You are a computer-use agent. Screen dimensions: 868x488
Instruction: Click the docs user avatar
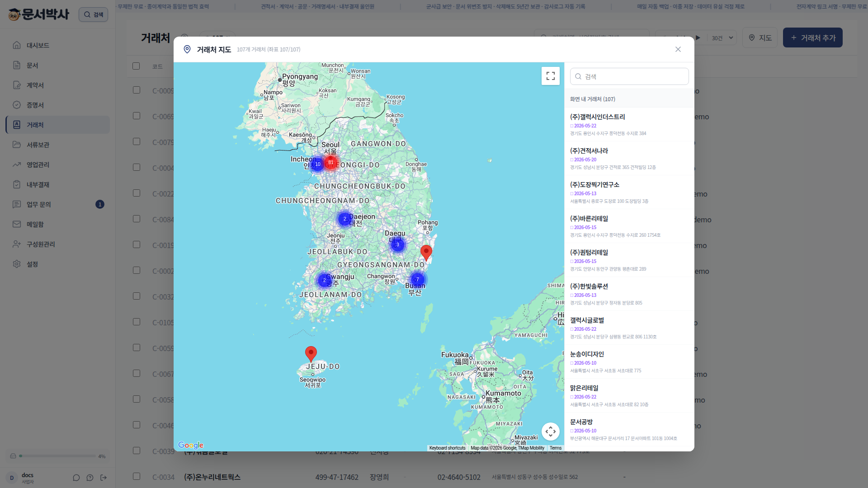click(12, 478)
